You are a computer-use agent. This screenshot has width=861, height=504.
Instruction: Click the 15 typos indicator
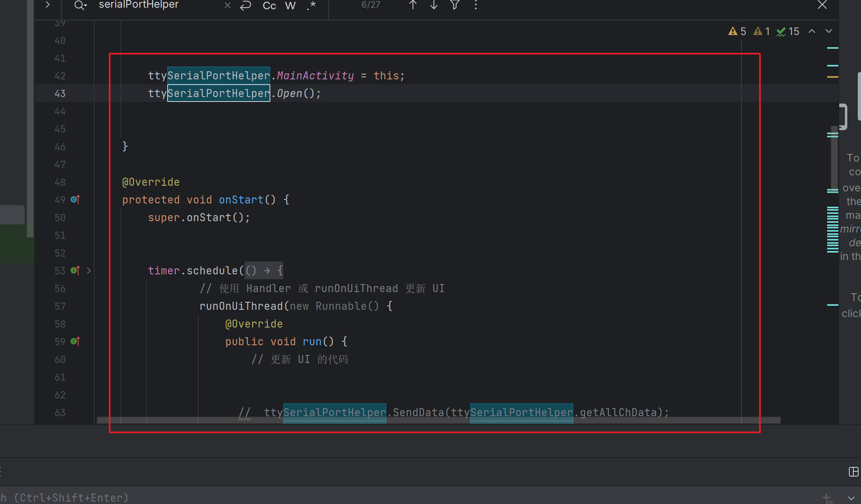[788, 31]
